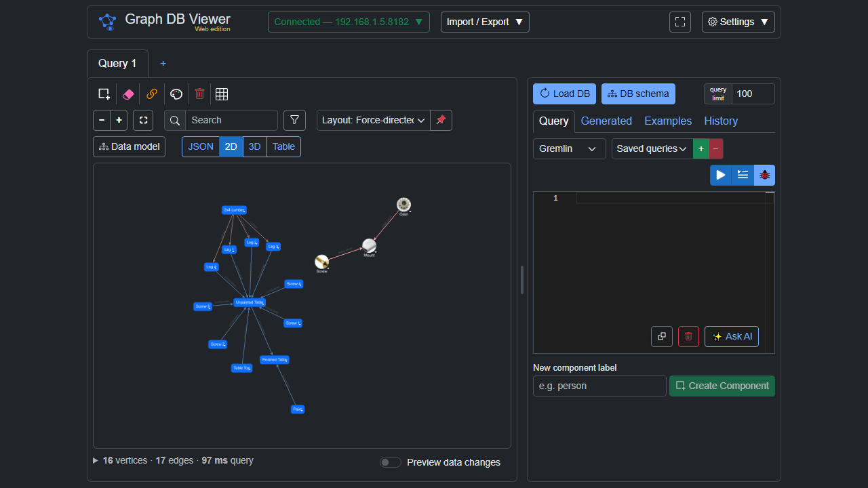Pin the current layout
The image size is (868, 488).
point(441,120)
